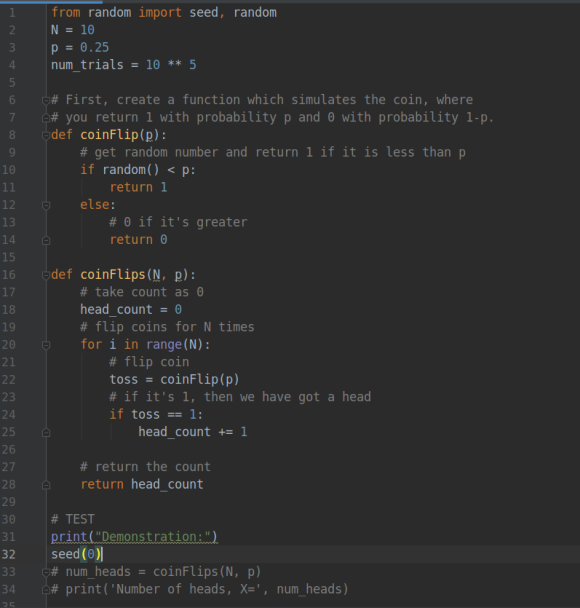Collapse the comment block at line 6
This screenshot has width=580, height=608.
(46, 100)
